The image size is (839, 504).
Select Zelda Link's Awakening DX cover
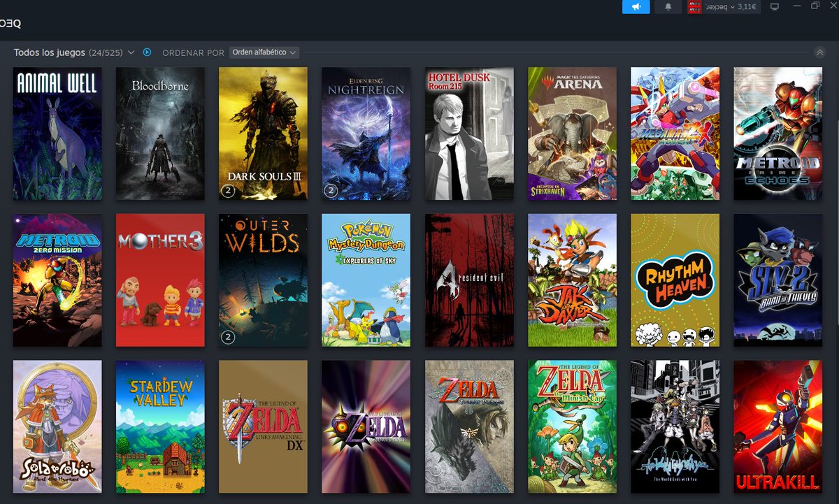263,427
